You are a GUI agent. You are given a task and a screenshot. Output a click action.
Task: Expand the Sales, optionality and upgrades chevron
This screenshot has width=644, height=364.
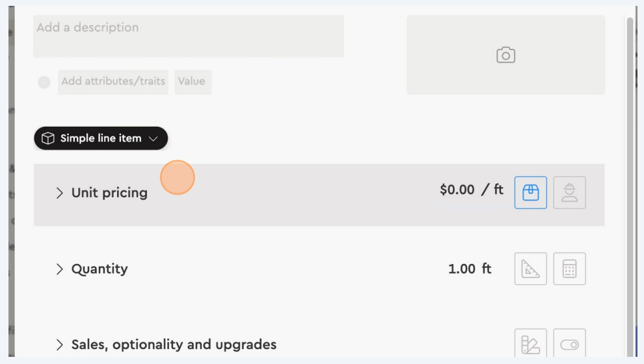coord(60,344)
